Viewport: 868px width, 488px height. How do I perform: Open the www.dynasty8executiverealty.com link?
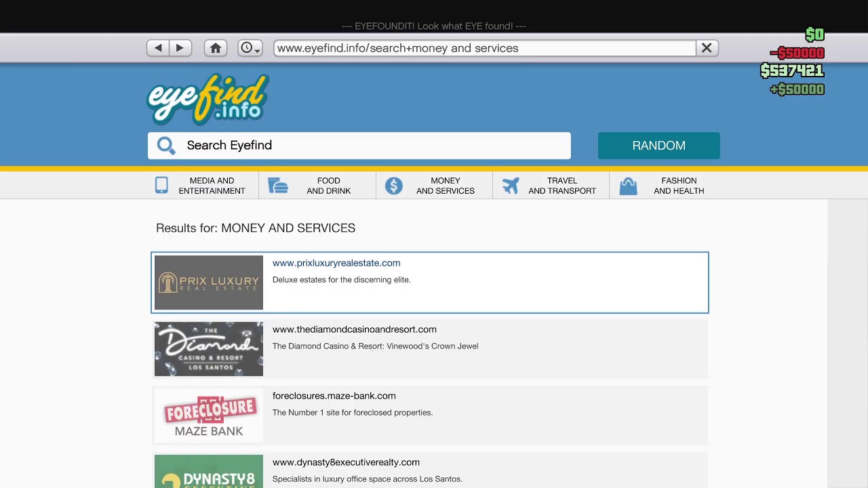point(346,462)
